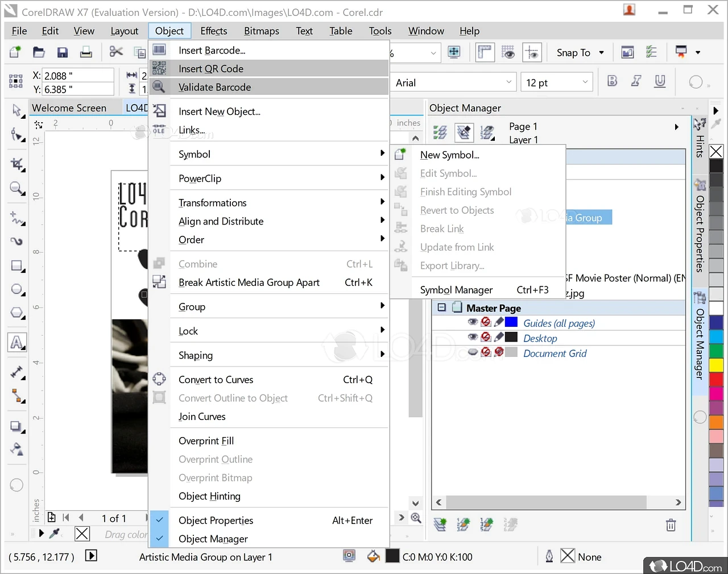Click the trash icon in Object Manager

[671, 525]
